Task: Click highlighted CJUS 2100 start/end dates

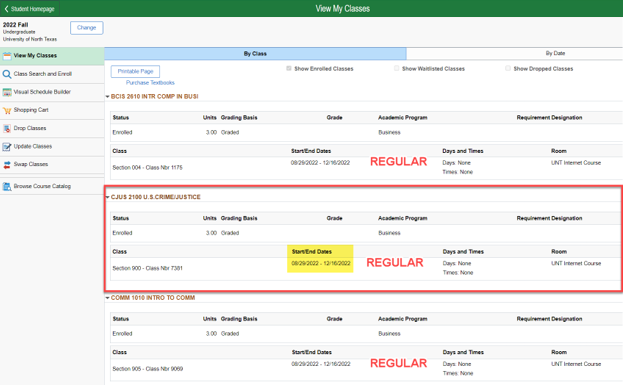Action: (x=321, y=264)
